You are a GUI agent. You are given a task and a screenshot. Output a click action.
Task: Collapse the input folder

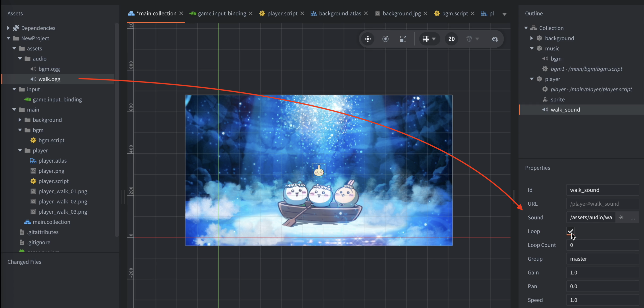pos(14,89)
